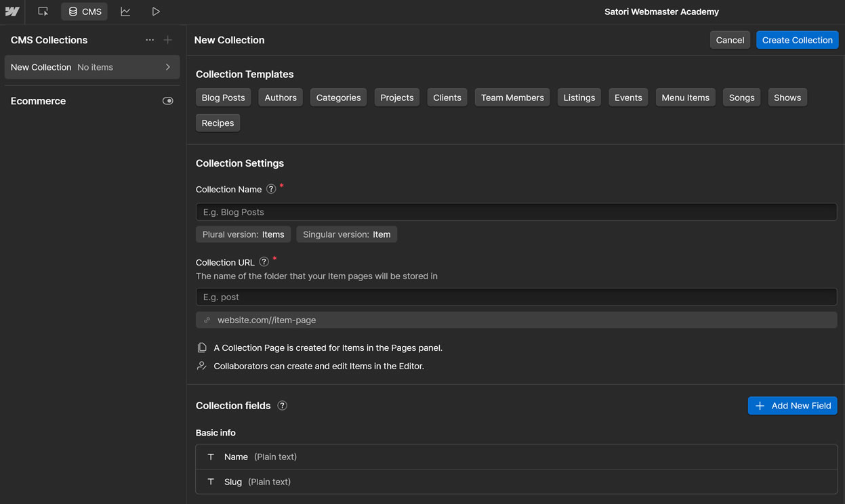
Task: Cancel the new collection
Action: point(730,40)
